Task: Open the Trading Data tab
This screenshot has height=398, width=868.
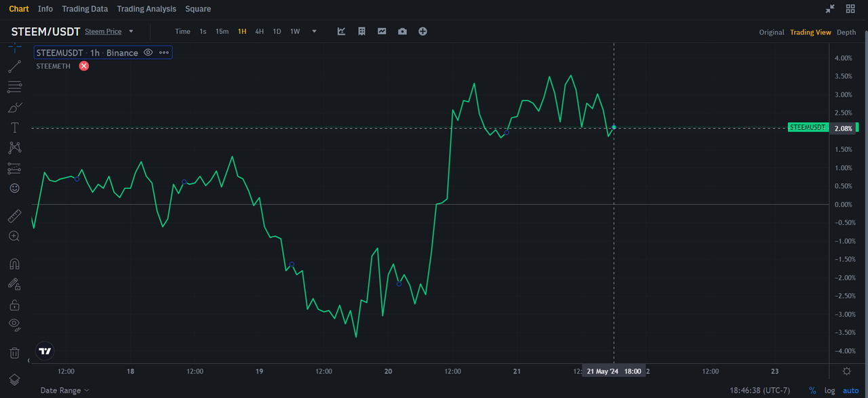Action: point(85,9)
